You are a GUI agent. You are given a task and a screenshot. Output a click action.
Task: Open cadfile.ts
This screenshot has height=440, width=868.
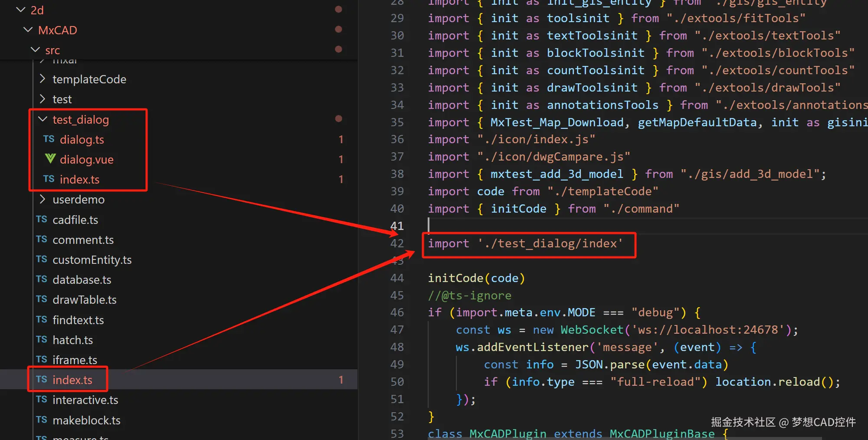[75, 220]
